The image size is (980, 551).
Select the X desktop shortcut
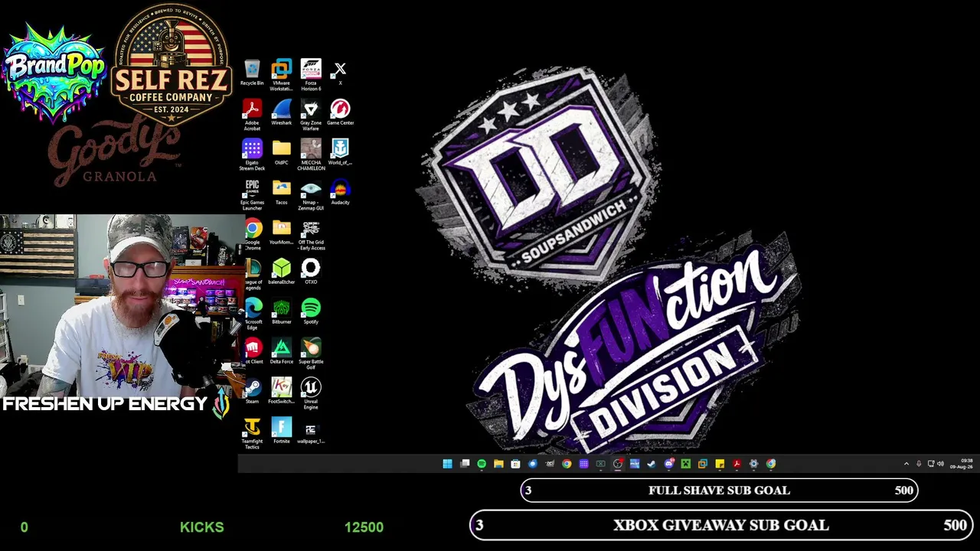[x=340, y=73]
